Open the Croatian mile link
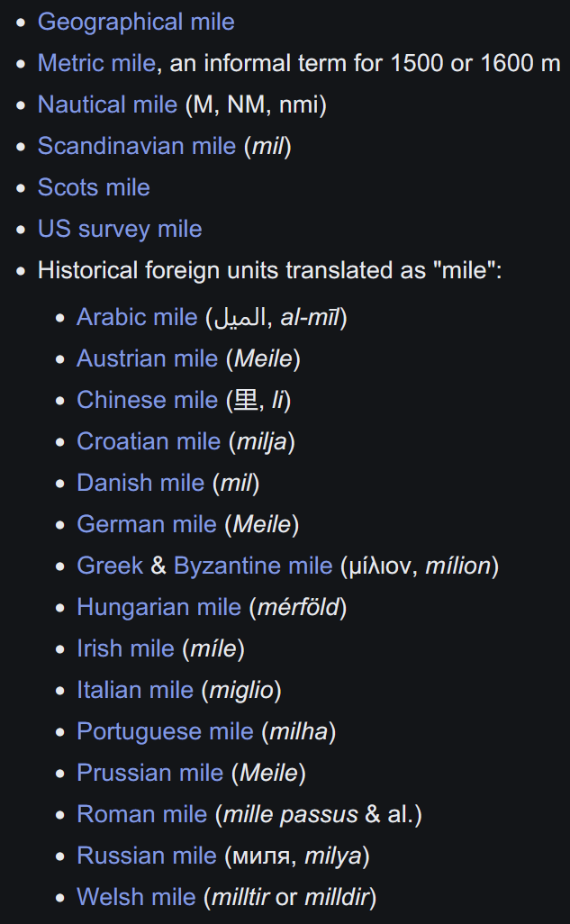 [149, 441]
